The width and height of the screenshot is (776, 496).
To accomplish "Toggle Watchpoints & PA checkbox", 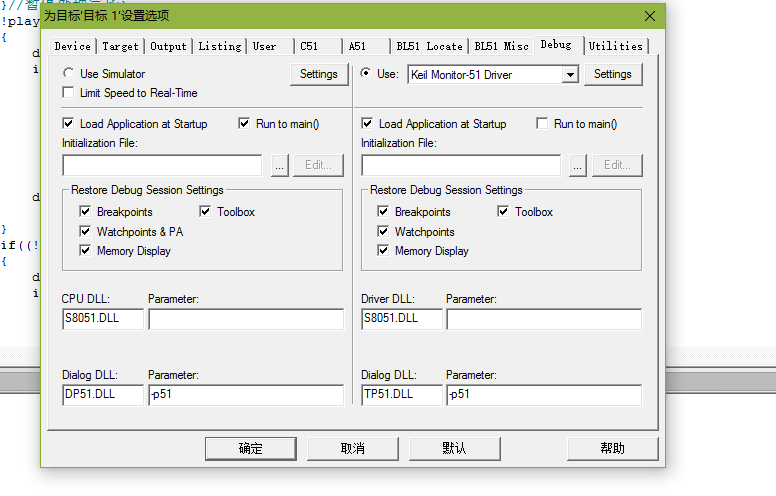I will [x=86, y=232].
